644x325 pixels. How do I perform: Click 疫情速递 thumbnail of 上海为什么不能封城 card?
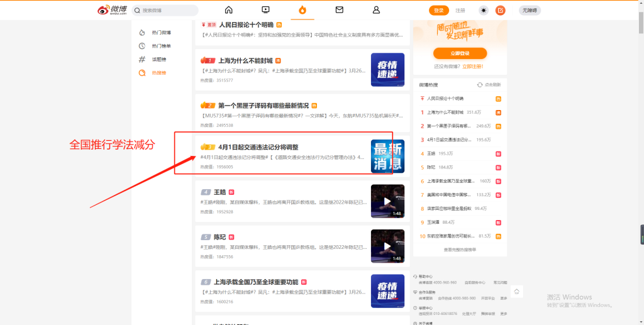click(x=387, y=70)
